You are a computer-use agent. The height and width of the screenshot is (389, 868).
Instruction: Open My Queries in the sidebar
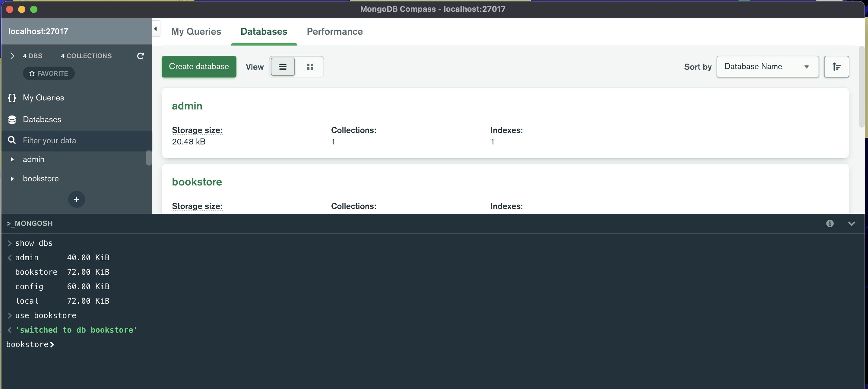[x=43, y=98]
